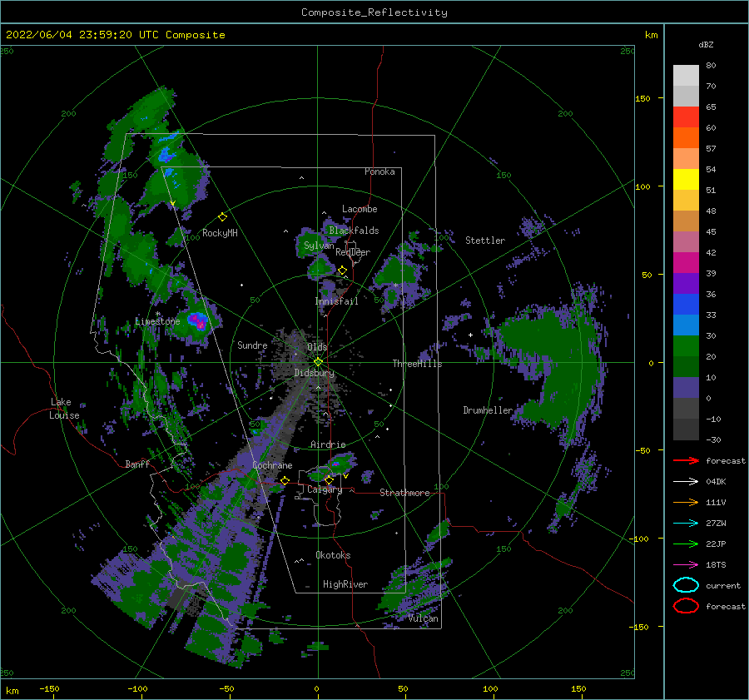Click the 'km' label at bottom-left axis

coord(12,691)
